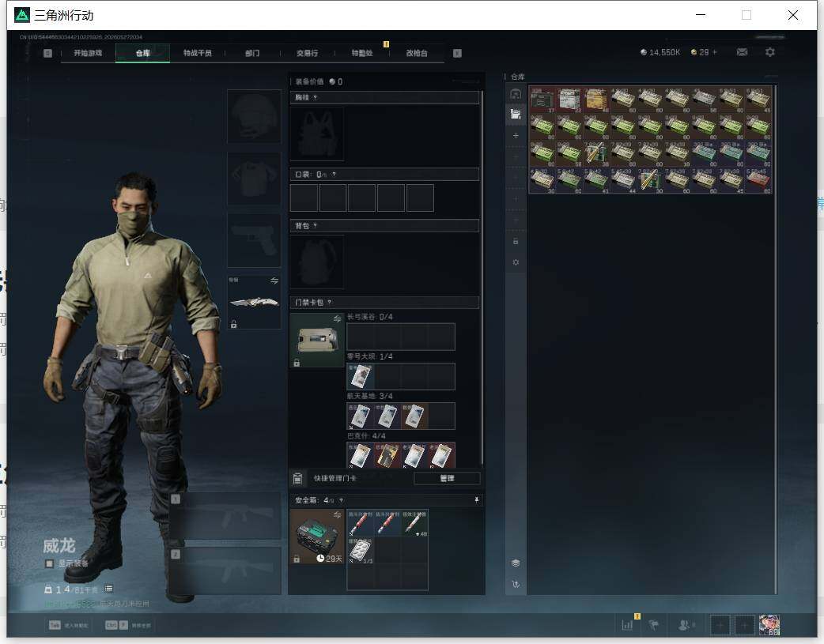Click the help icon next to 门禁卡包
Screen dimensions: 824x644
[x=330, y=302]
